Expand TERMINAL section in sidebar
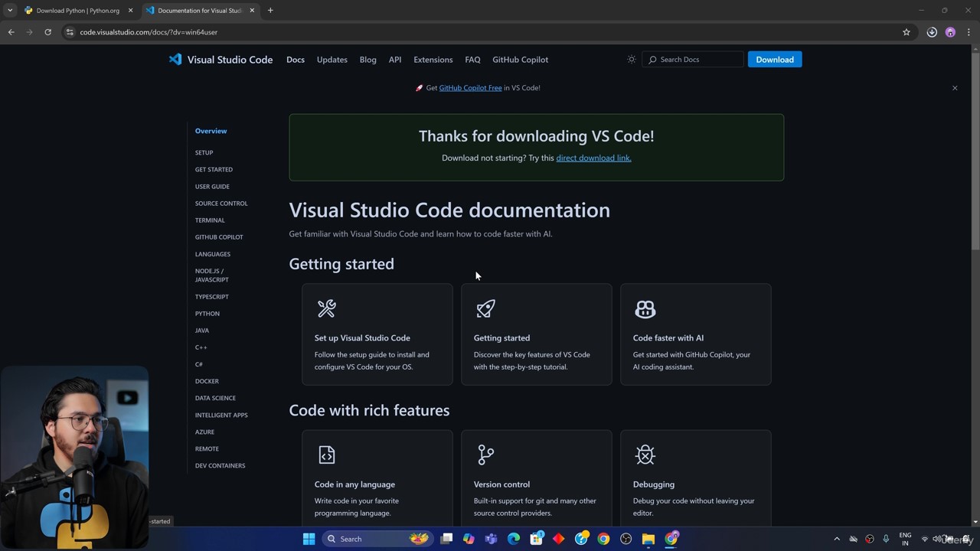The width and height of the screenshot is (980, 551). click(x=210, y=220)
